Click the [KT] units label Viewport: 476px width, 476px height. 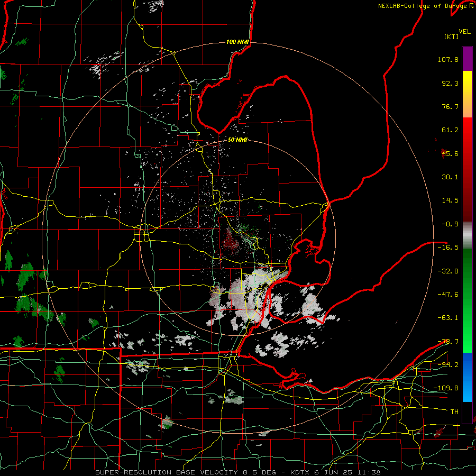[x=451, y=36]
